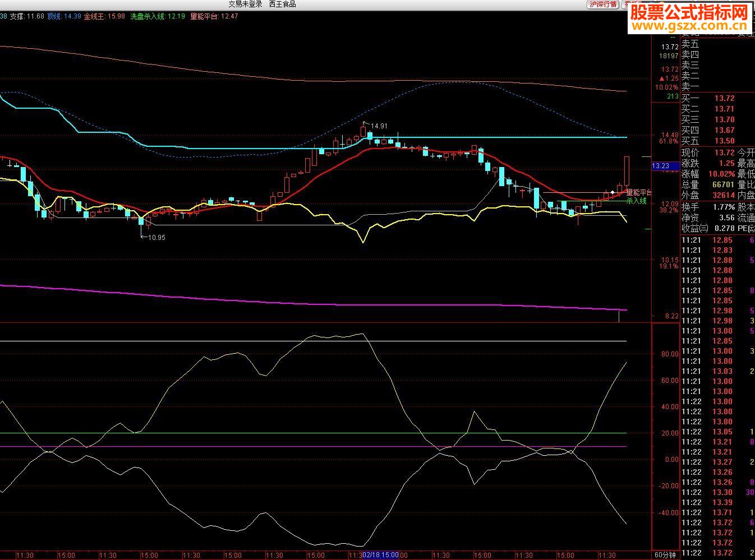
Task: Click the 换手 value 1.77%
Action: coord(724,207)
